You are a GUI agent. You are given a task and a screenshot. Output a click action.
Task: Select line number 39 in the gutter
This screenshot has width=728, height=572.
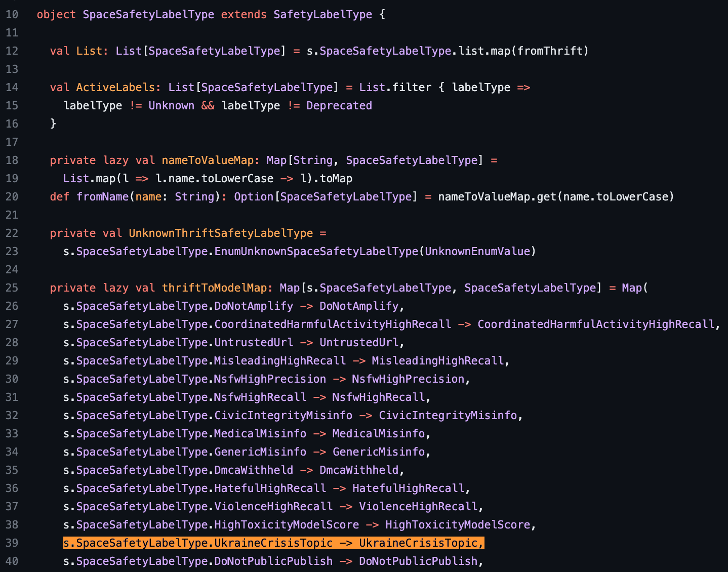pos(12,543)
